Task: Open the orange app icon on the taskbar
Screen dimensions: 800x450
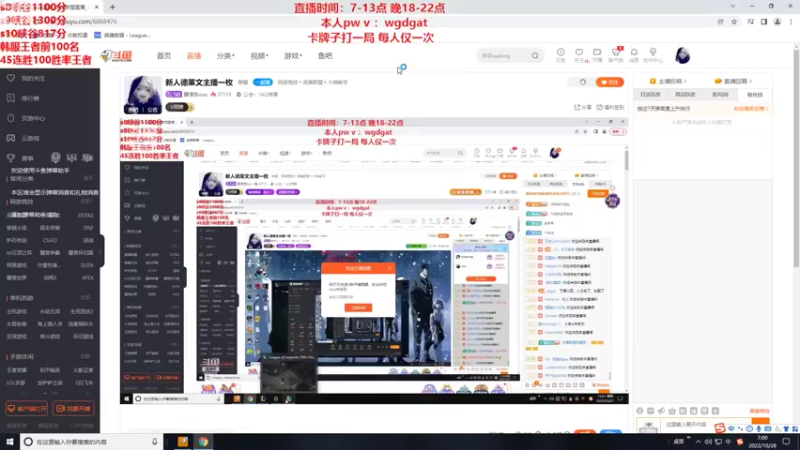Action: tap(183, 442)
